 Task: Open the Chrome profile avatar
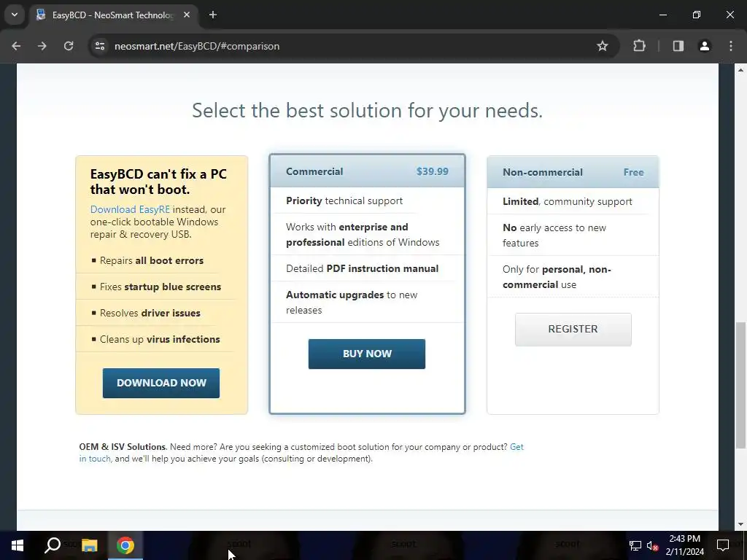coord(704,46)
